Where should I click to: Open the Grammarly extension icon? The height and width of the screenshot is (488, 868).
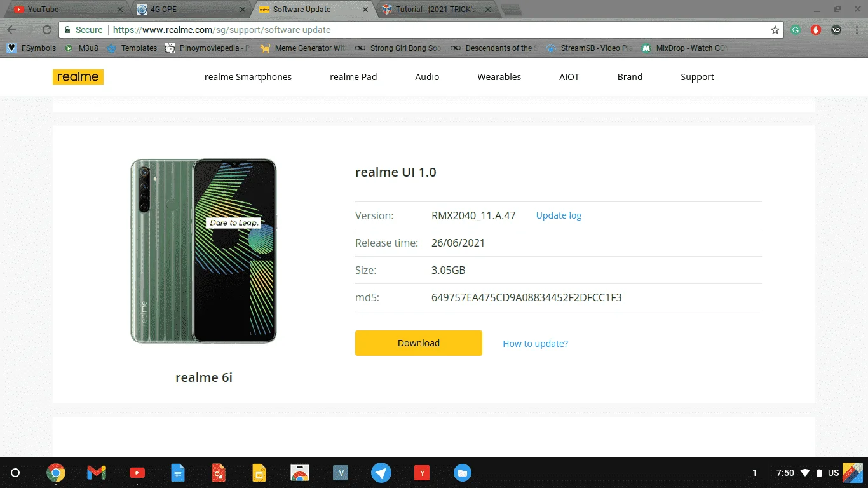(x=796, y=30)
